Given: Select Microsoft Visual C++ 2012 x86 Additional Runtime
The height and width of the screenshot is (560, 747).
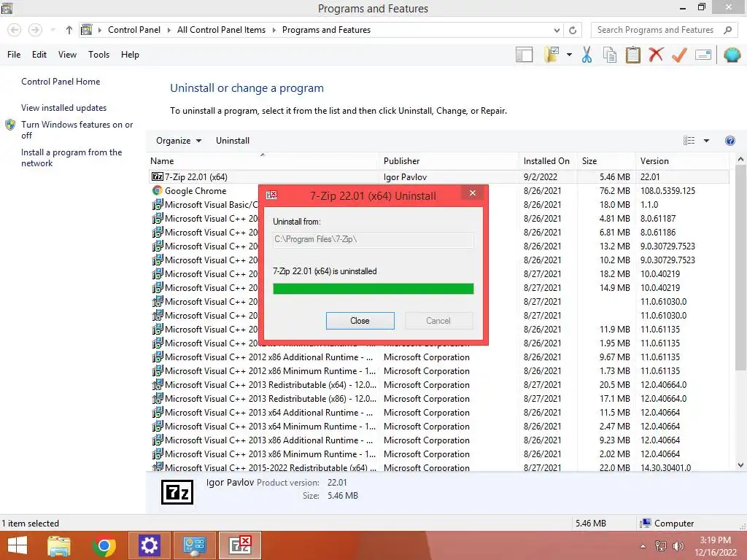Looking at the screenshot, I should pos(438,357).
